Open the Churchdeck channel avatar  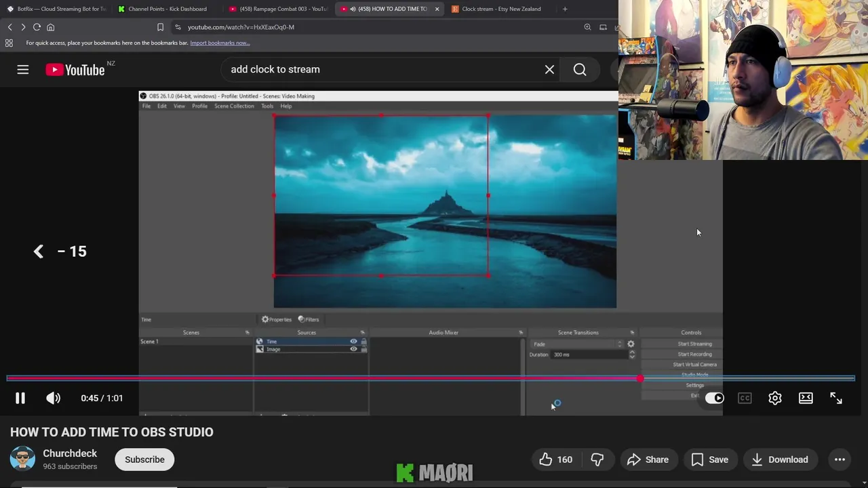[x=22, y=459]
